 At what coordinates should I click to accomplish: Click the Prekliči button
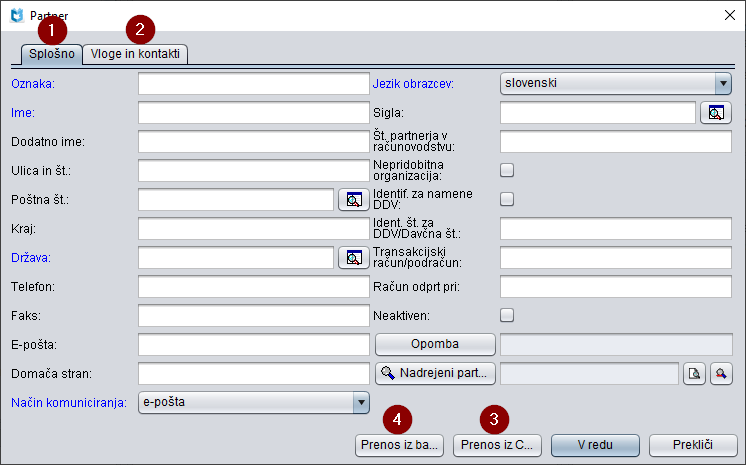pos(693,445)
